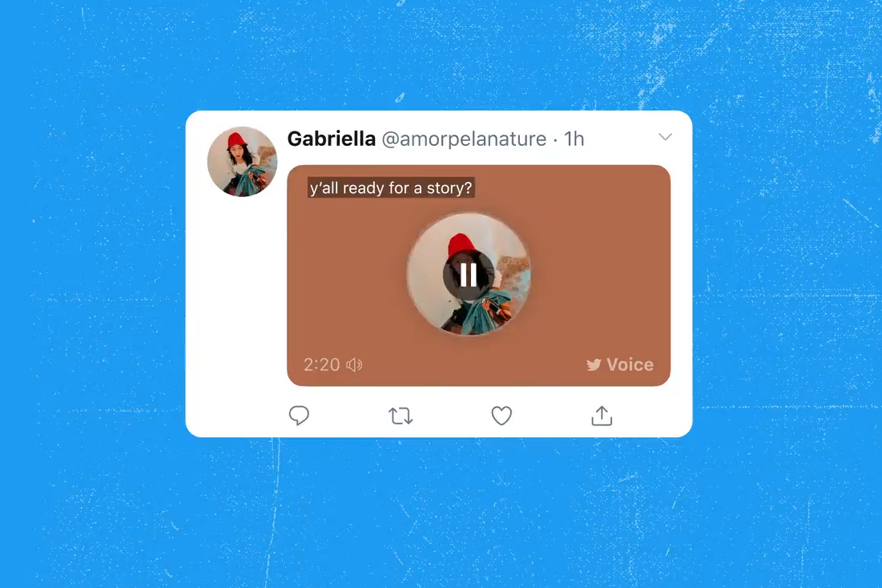Click the 2:20 duration counter
Image resolution: width=882 pixels, height=588 pixels.
322,364
